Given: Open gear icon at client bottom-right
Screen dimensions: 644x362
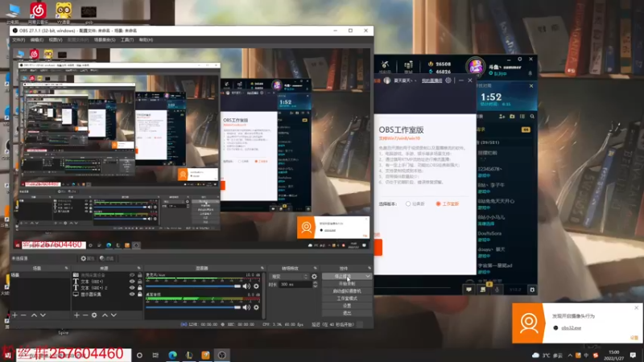Looking at the screenshot, I should click(x=532, y=290).
